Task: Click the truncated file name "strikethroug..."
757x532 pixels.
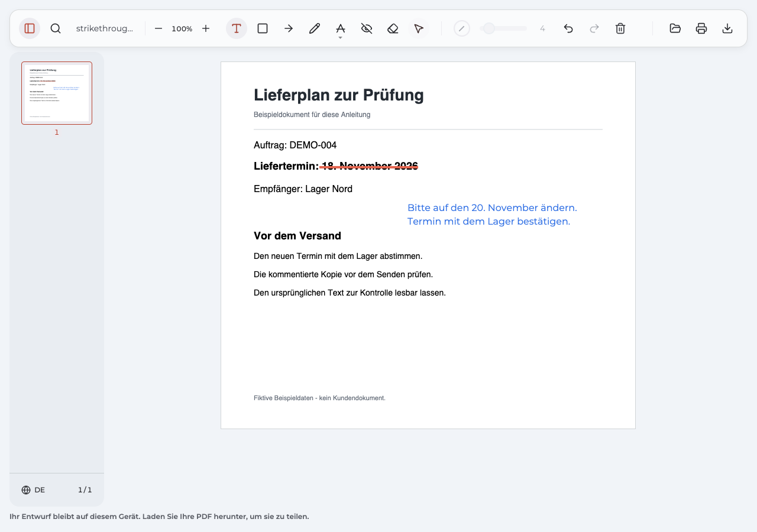Action: click(105, 28)
